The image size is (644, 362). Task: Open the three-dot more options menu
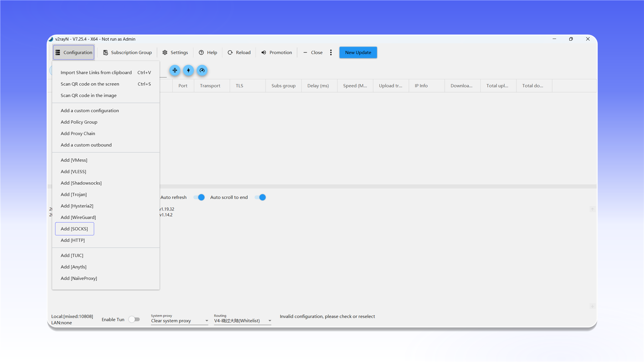331,53
